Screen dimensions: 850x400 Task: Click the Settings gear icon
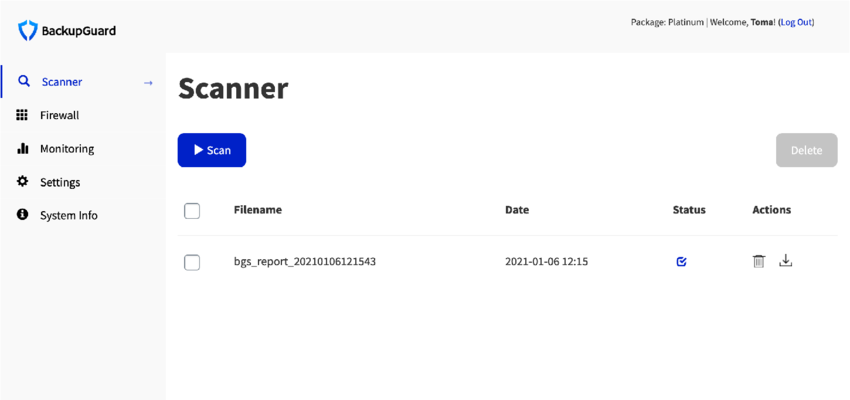click(x=22, y=182)
